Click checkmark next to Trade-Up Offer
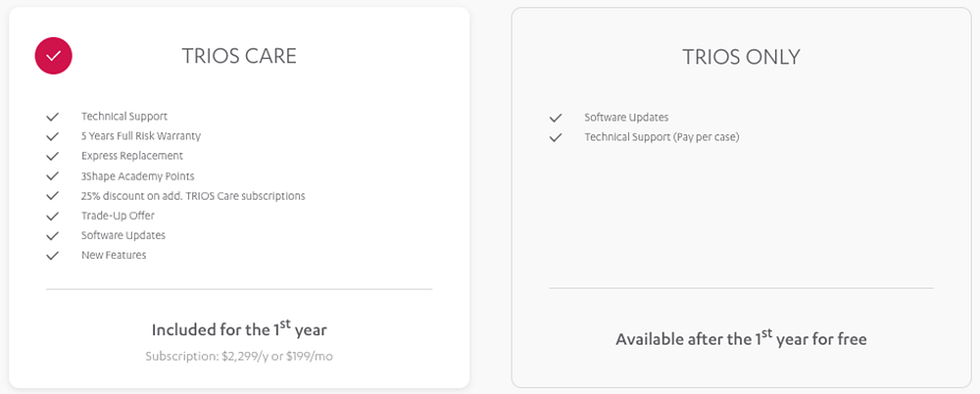The height and width of the screenshot is (394, 980). tap(53, 216)
